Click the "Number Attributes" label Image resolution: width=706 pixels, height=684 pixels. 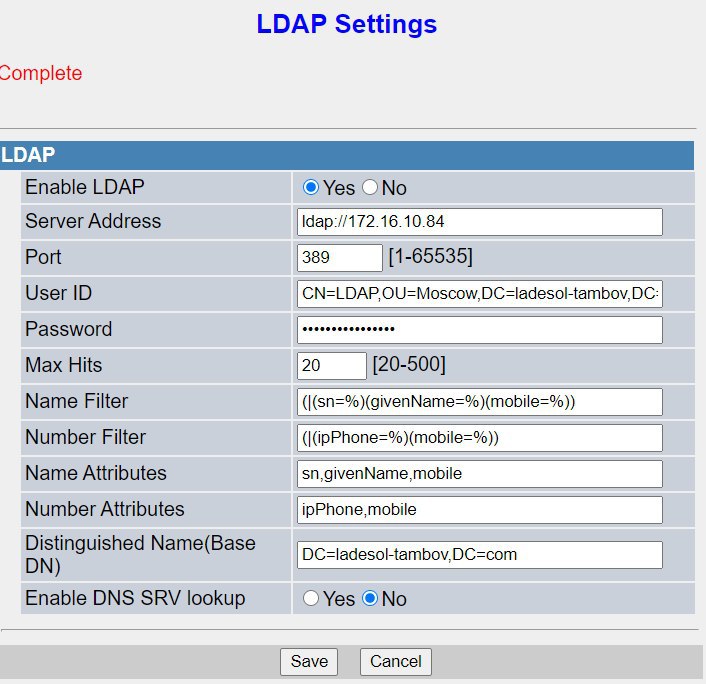coord(105,509)
